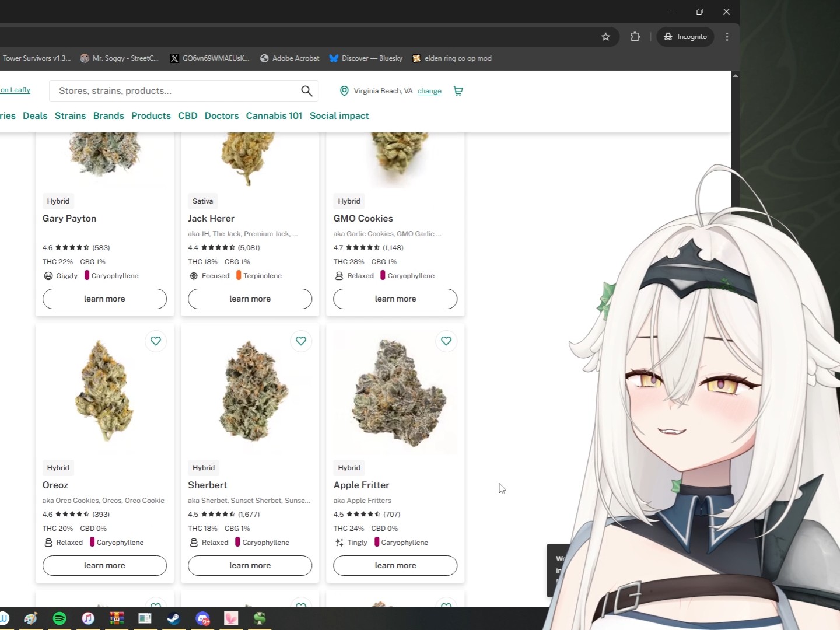Click the Relaxed effect icon on GMO Cookies

(x=339, y=276)
